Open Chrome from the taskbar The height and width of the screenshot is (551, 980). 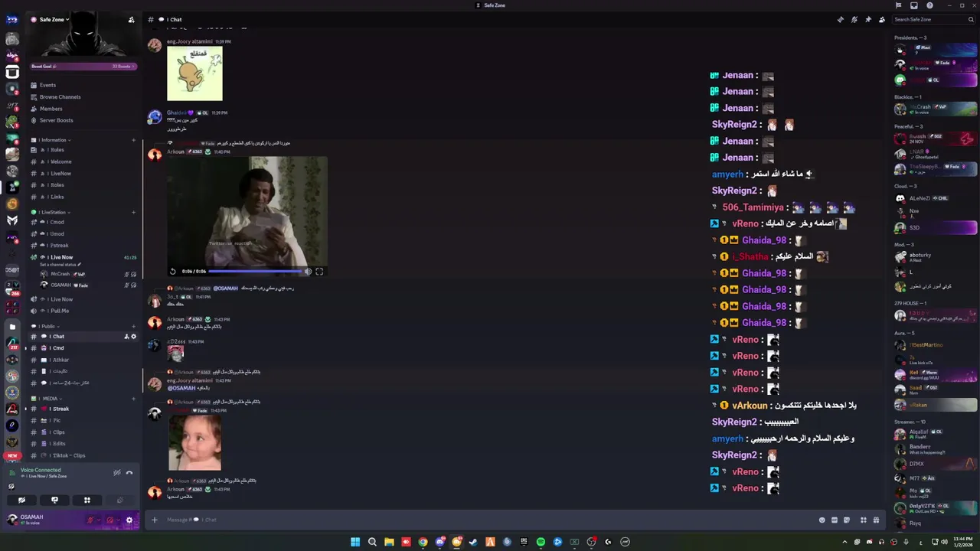click(423, 542)
